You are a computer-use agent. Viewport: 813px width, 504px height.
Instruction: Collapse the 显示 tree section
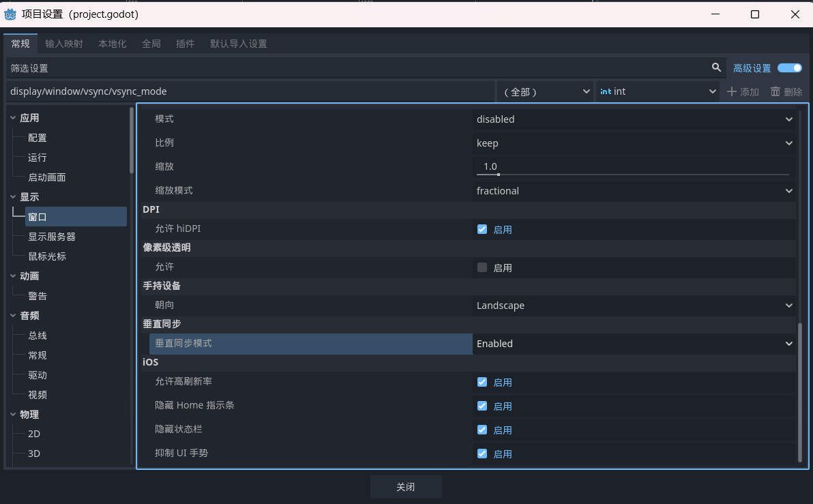(x=13, y=196)
